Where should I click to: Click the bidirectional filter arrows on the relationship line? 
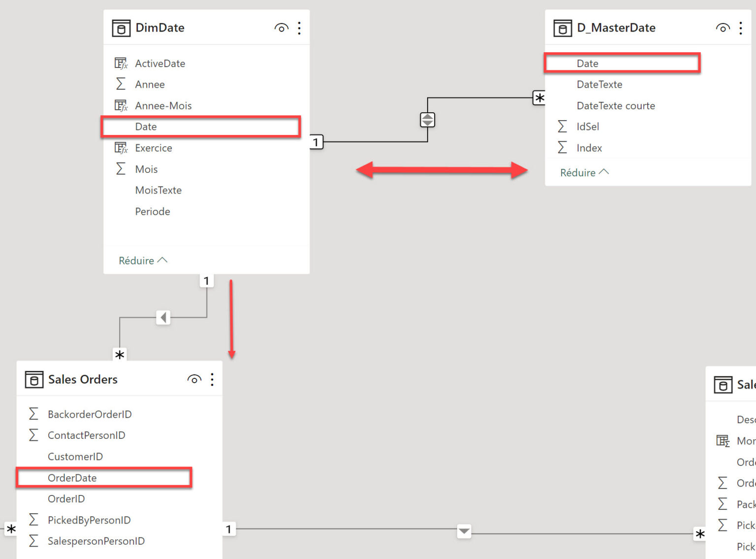(427, 119)
